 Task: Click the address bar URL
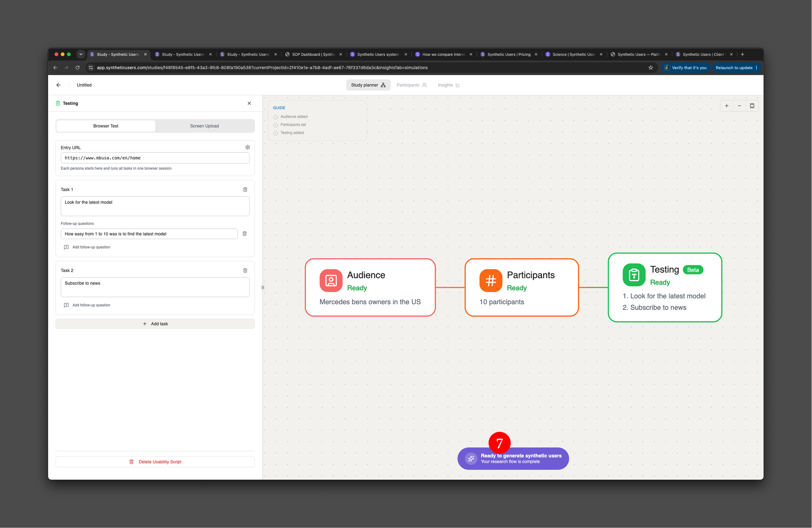262,68
